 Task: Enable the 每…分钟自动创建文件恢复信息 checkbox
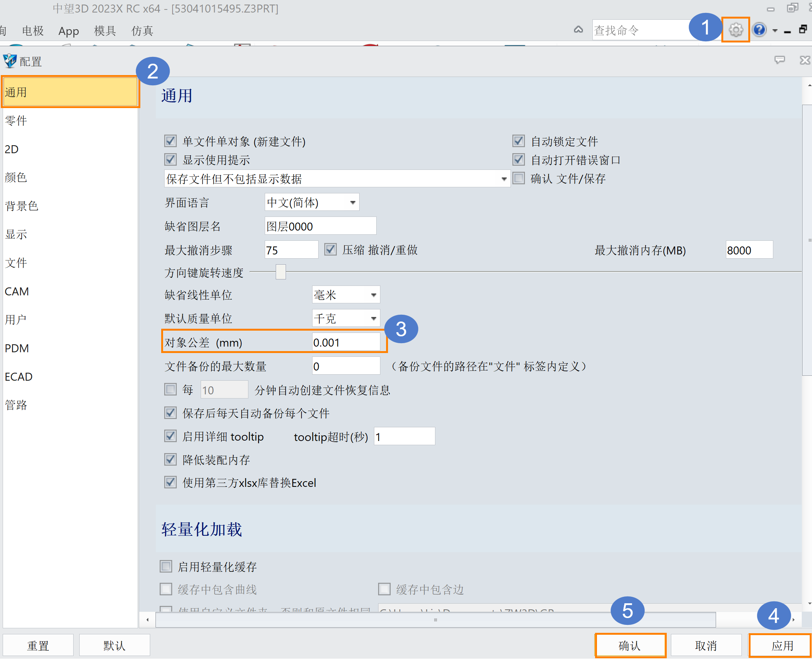tap(170, 389)
